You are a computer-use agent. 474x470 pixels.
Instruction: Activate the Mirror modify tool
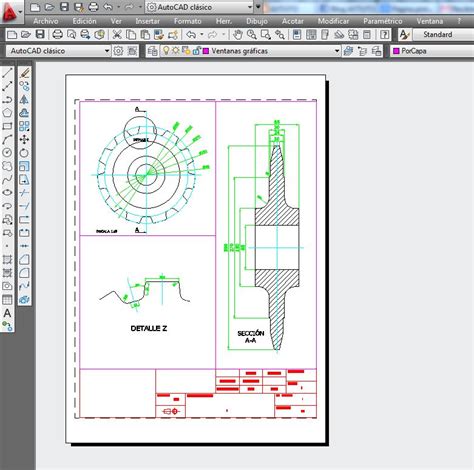coord(24,99)
